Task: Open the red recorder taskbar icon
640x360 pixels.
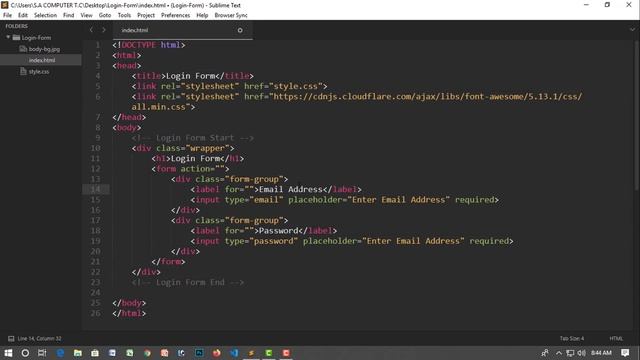Action: (286, 353)
